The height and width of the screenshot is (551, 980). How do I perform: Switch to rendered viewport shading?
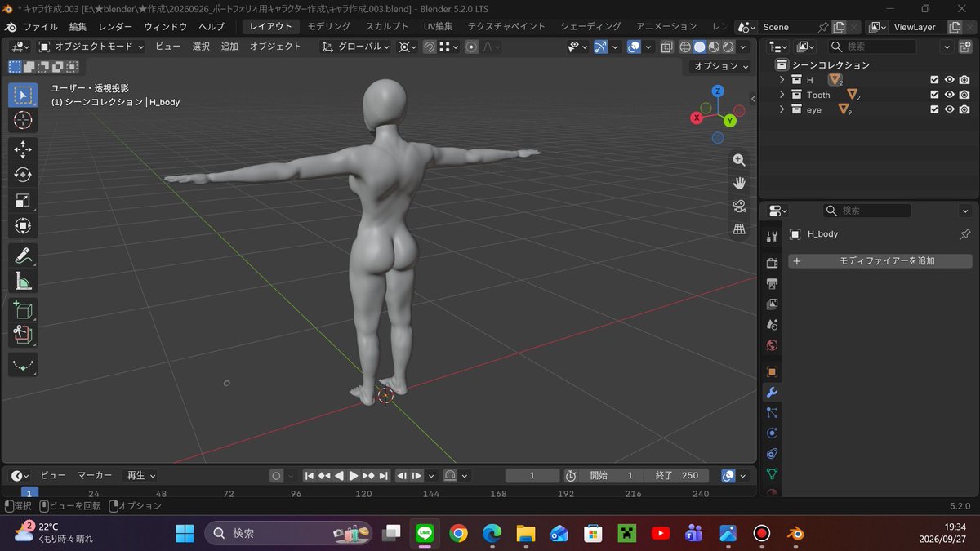(x=728, y=47)
